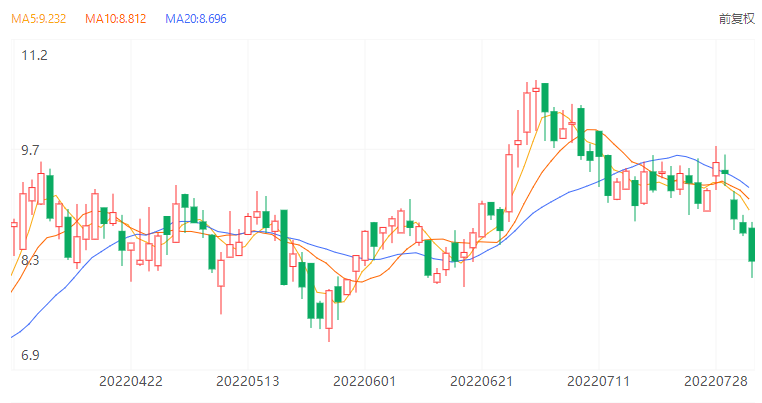
Task: Click the highest point of the blue MA20 line
Action: point(677,156)
